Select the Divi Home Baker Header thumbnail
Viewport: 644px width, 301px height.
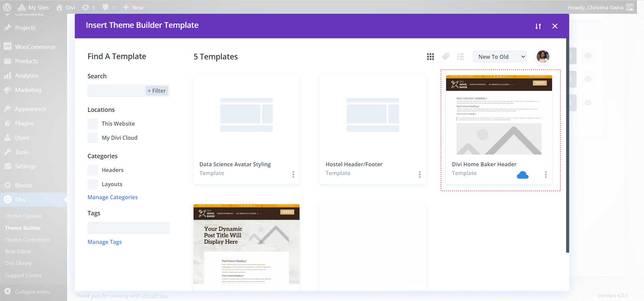(499, 115)
